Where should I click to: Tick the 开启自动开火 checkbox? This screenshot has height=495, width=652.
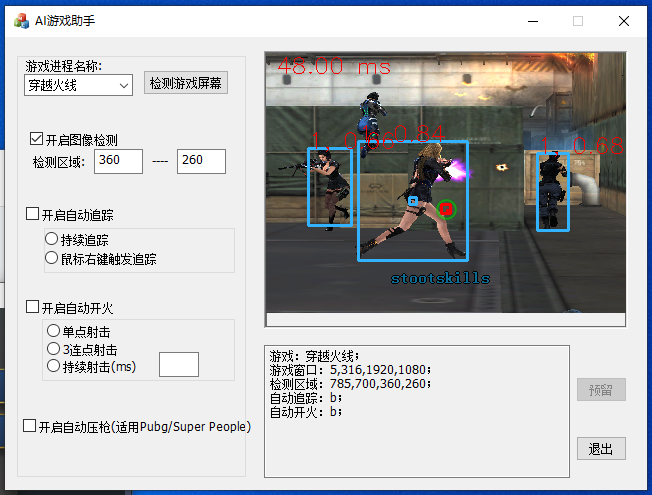click(x=32, y=307)
